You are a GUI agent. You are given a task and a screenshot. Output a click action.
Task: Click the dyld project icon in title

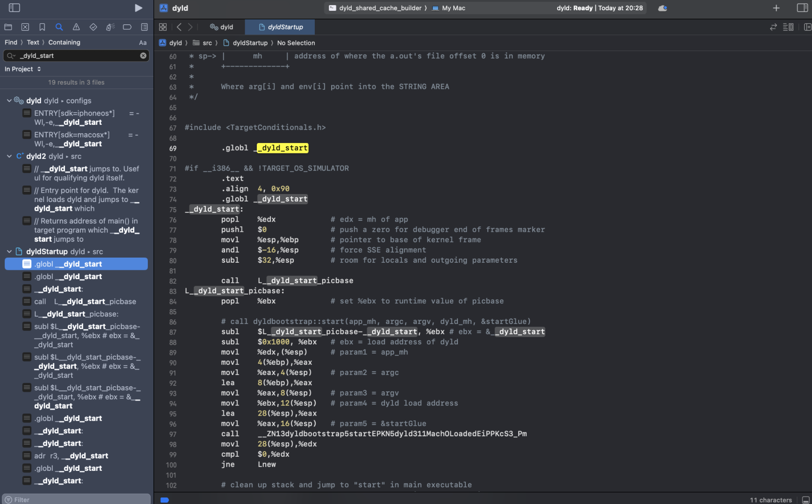point(163,8)
